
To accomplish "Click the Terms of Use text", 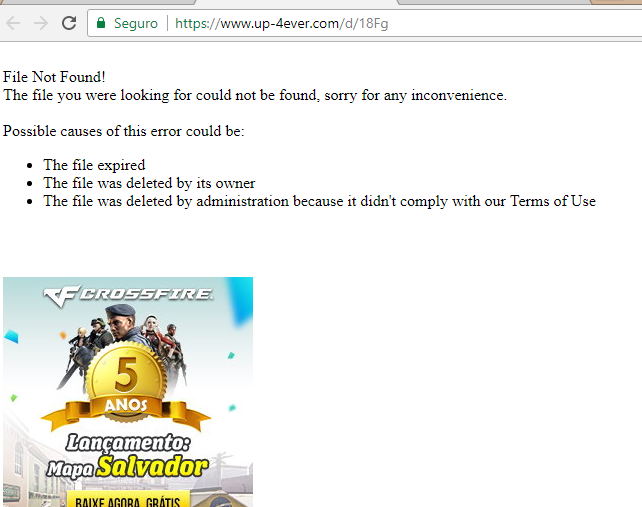I will [x=553, y=201].
